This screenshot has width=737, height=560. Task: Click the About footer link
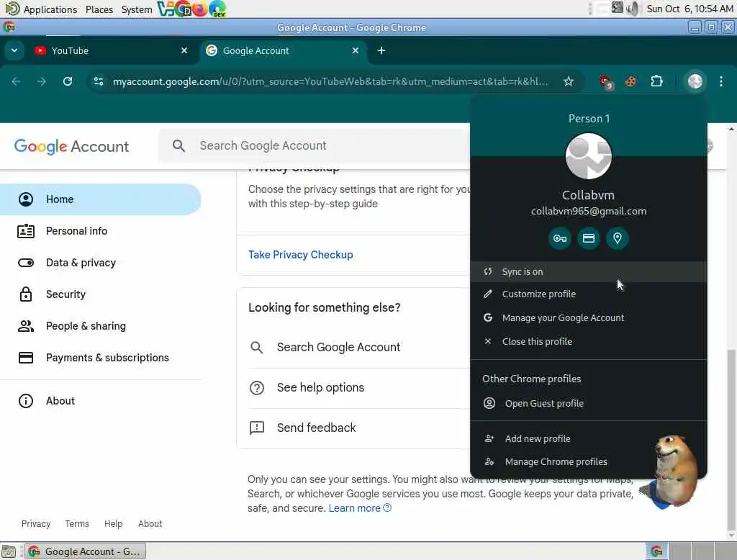[x=150, y=523]
